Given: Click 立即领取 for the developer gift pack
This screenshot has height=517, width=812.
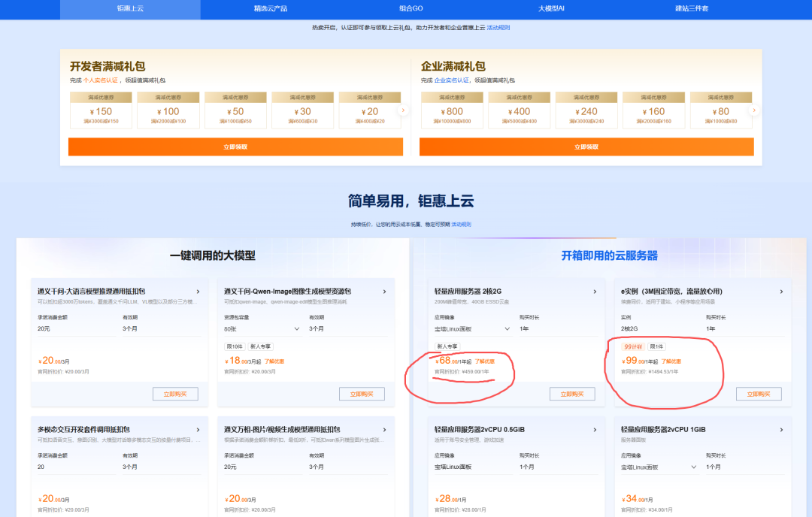Looking at the screenshot, I should 235,147.
